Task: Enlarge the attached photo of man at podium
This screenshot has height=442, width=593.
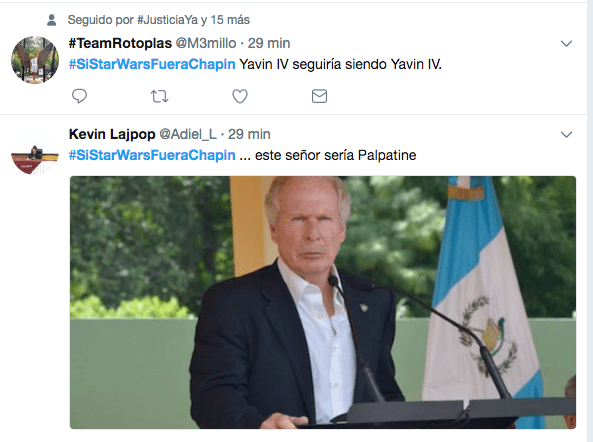Action: click(323, 302)
